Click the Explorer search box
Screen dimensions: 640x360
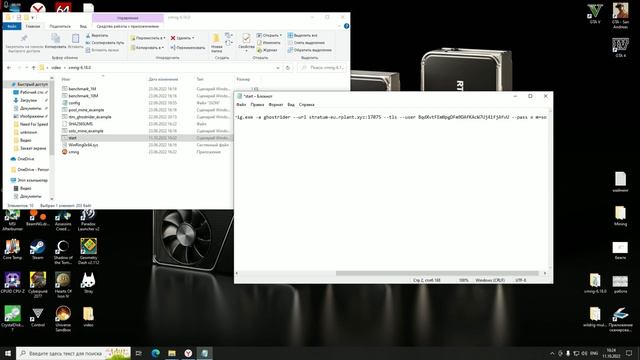click(x=323, y=68)
